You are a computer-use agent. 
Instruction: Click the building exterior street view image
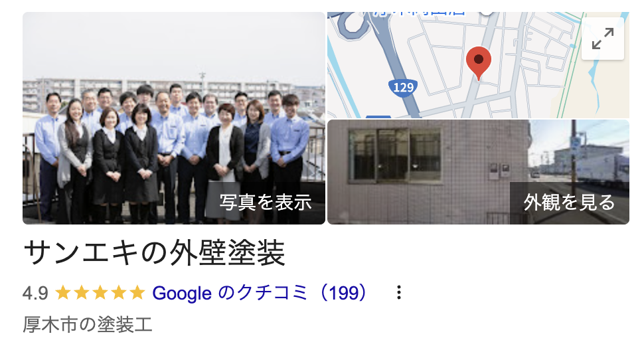click(x=478, y=172)
